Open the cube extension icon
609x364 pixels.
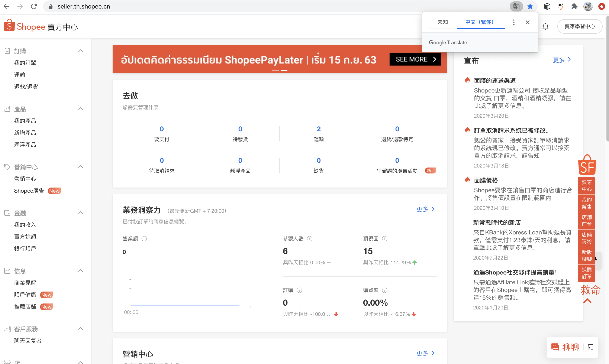click(547, 6)
